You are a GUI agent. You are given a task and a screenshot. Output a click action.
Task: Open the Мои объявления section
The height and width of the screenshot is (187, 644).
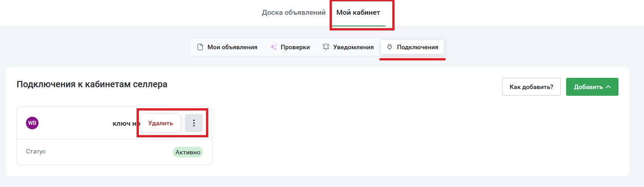pyautogui.click(x=228, y=47)
